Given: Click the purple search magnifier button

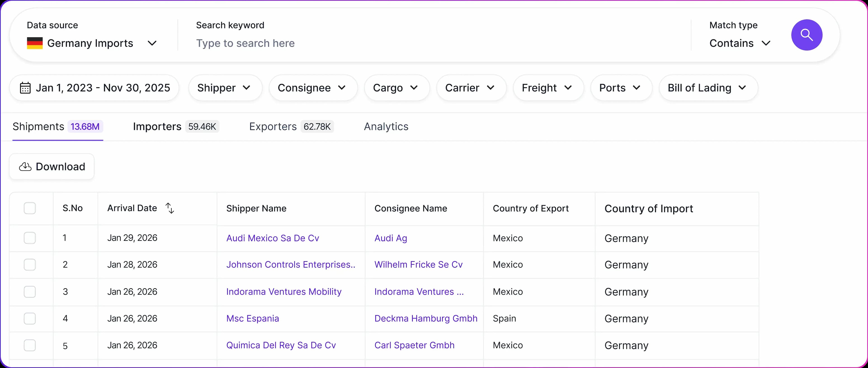Looking at the screenshot, I should click(x=806, y=35).
